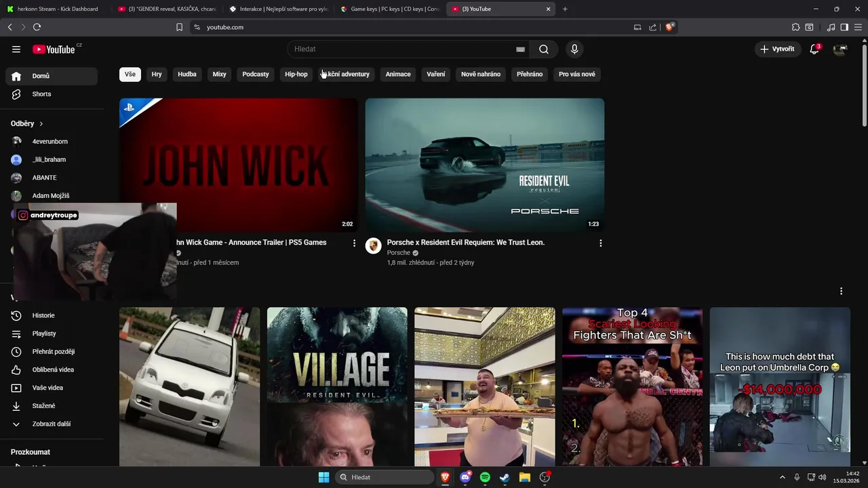Play the Porsche x Resident Evil thumbnail

click(485, 165)
